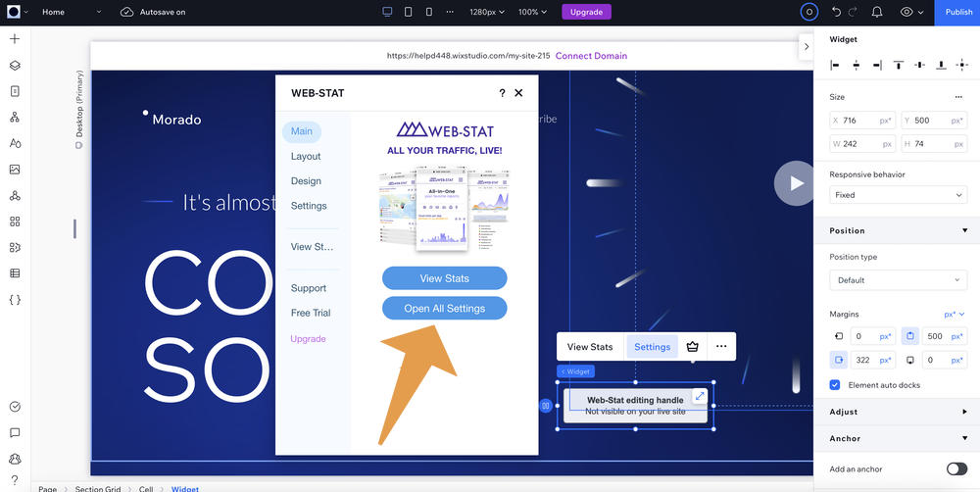The height and width of the screenshot is (492, 980).
Task: Open the Layers panel icon
Action: [15, 65]
